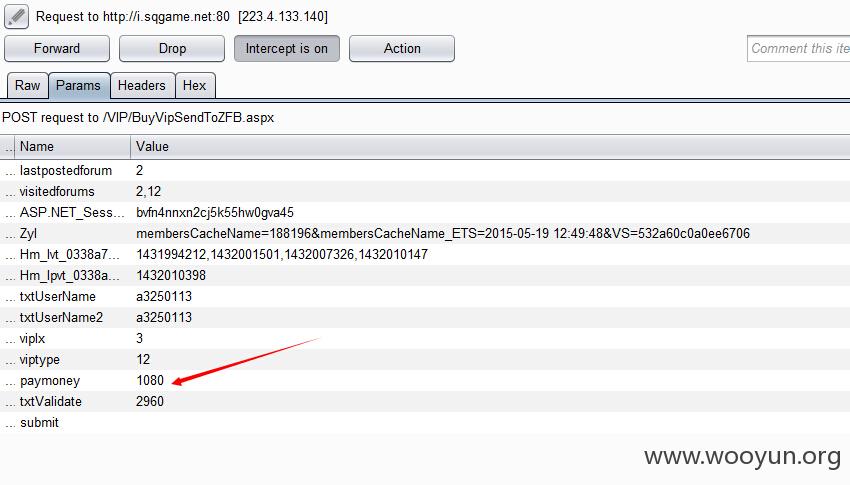Screen dimensions: 850x485
Task: Sort by the Value column header
Action: [x=490, y=146]
